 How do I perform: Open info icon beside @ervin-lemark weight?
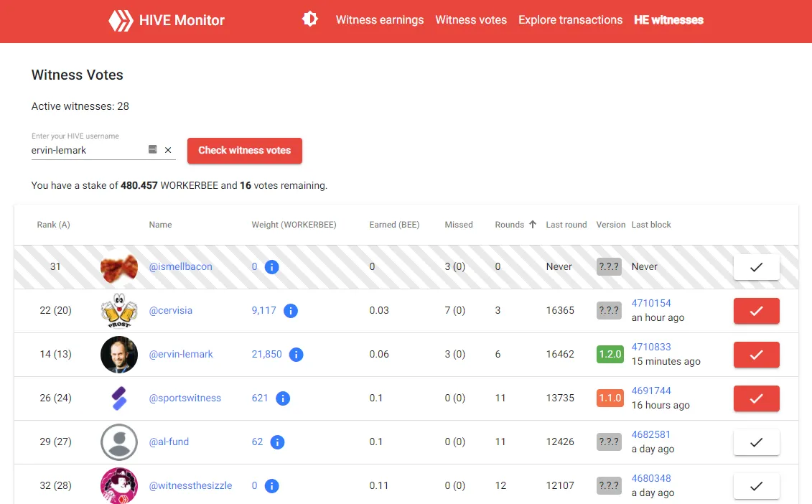point(296,355)
